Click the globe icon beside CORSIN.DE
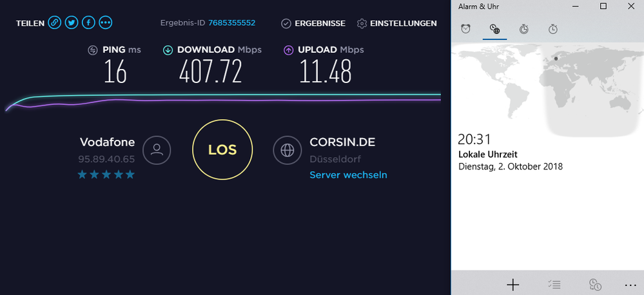The width and height of the screenshot is (644, 295). pyautogui.click(x=287, y=150)
